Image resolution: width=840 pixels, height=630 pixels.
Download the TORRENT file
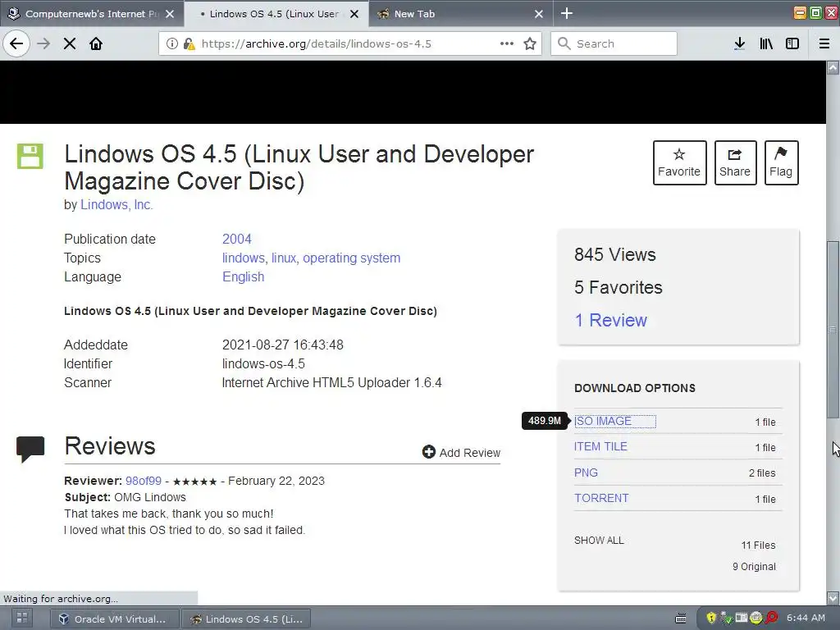pos(601,498)
